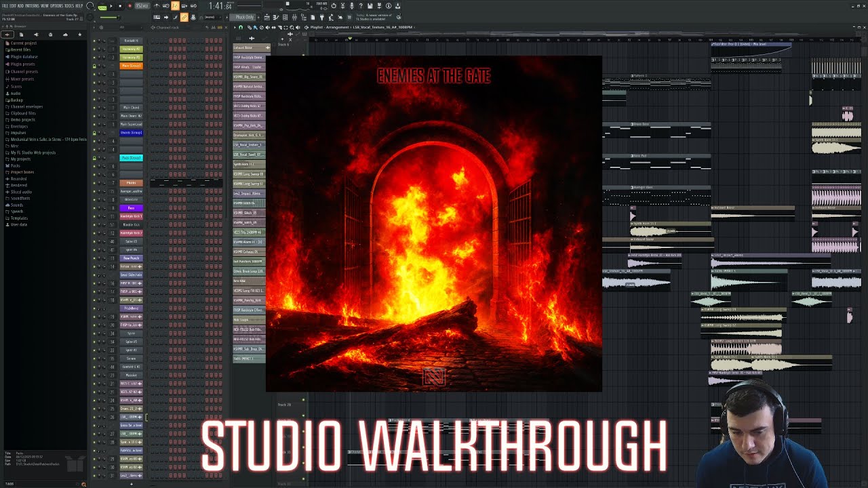Select the playlist Mute tool
The image size is (868, 488).
click(x=267, y=27)
